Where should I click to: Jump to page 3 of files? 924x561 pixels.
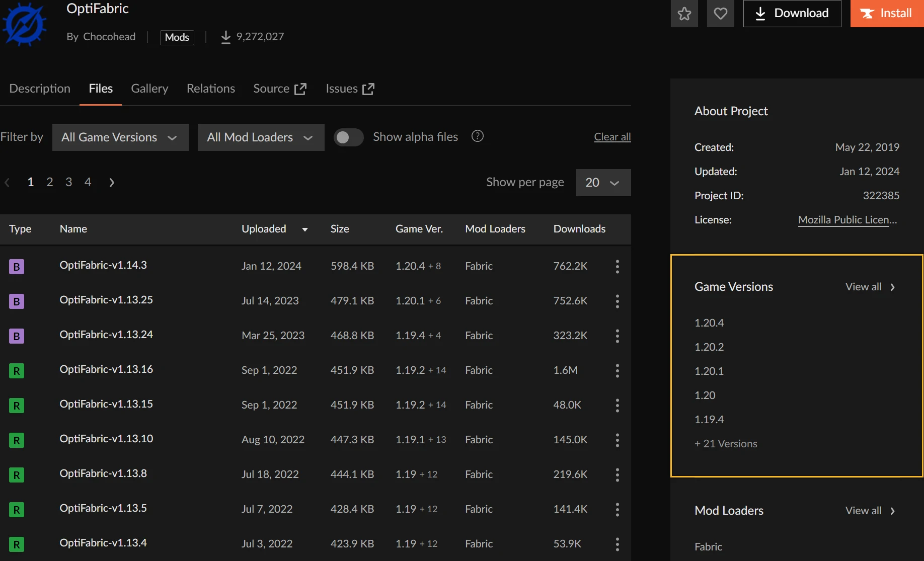(68, 182)
